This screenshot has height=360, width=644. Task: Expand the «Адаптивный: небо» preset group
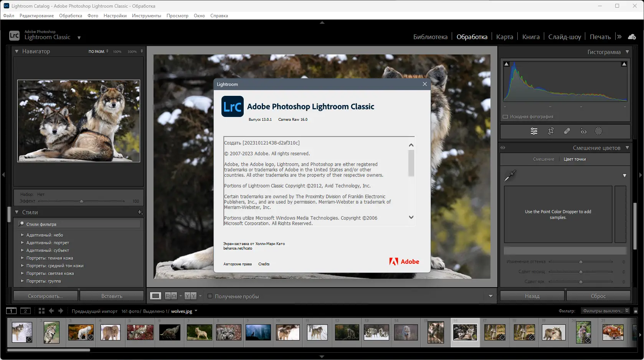point(22,235)
